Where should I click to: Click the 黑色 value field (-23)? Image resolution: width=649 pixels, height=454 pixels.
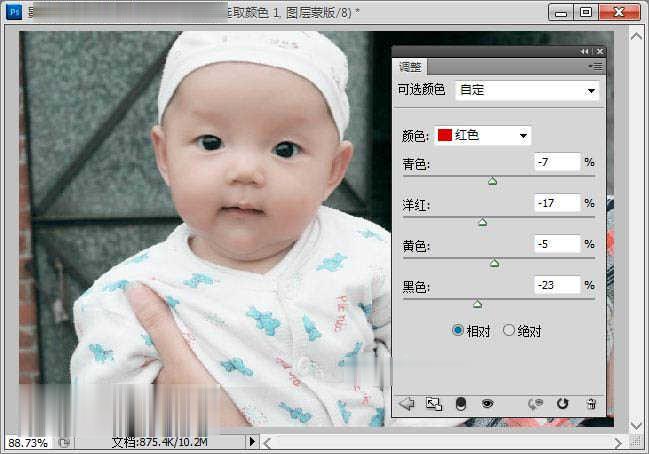557,285
